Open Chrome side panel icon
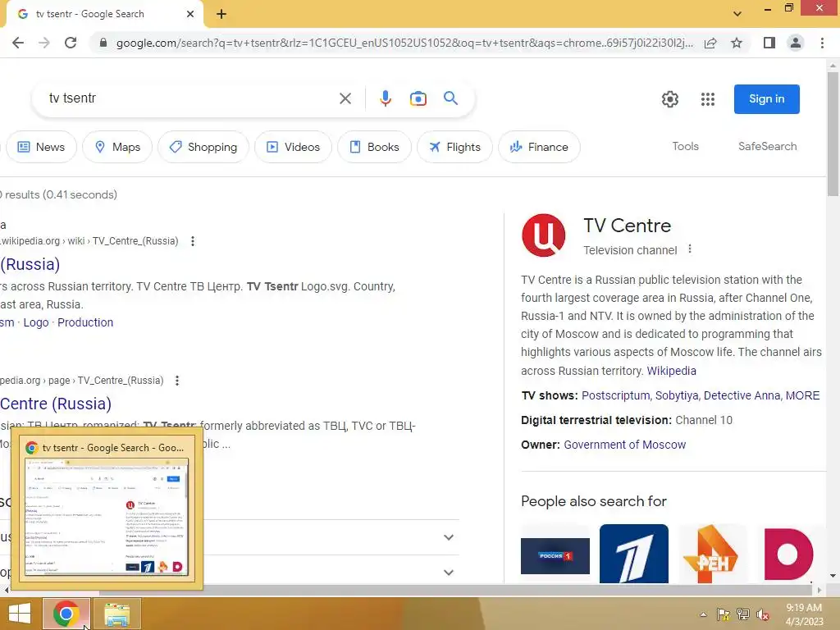 769,43
